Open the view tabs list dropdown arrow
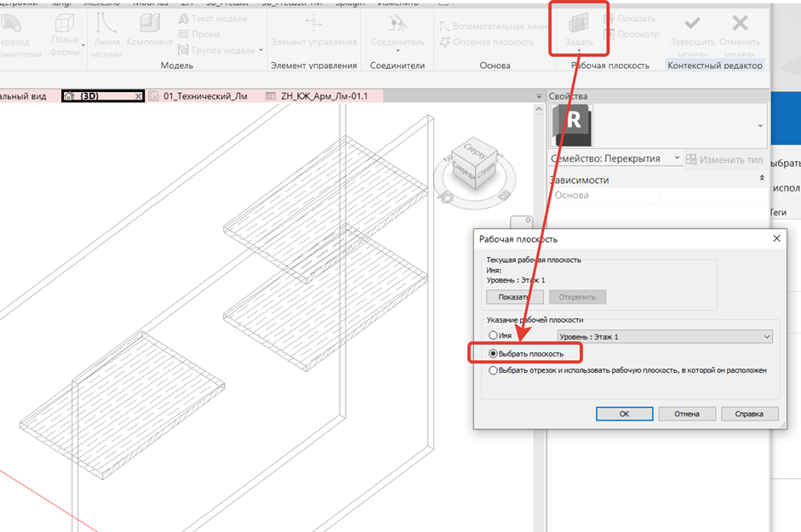The height and width of the screenshot is (532, 801). point(539,96)
